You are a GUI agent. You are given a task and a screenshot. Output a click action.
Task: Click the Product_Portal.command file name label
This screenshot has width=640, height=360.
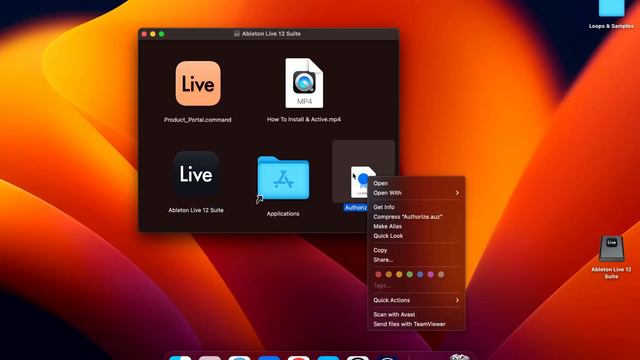198,120
